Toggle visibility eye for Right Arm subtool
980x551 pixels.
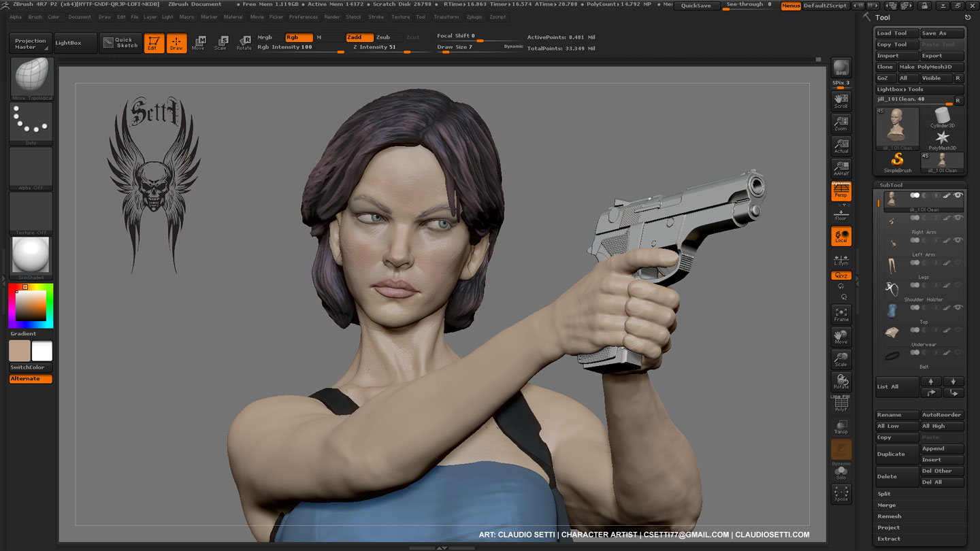click(x=958, y=218)
